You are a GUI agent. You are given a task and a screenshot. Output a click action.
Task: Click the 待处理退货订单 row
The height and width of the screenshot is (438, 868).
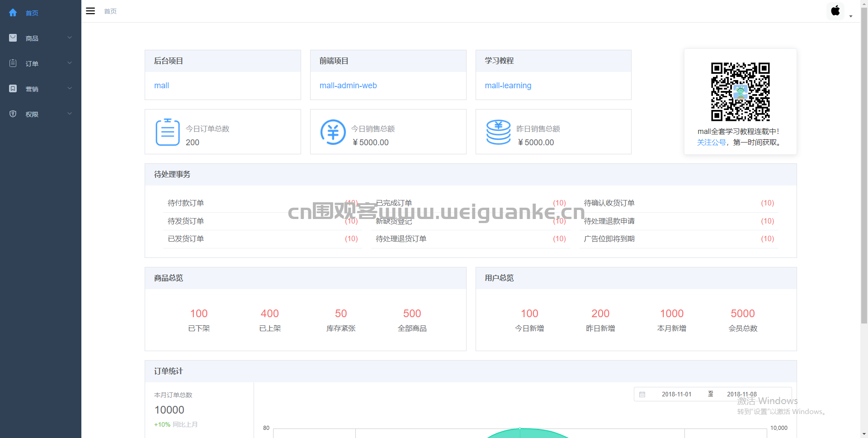pos(471,239)
